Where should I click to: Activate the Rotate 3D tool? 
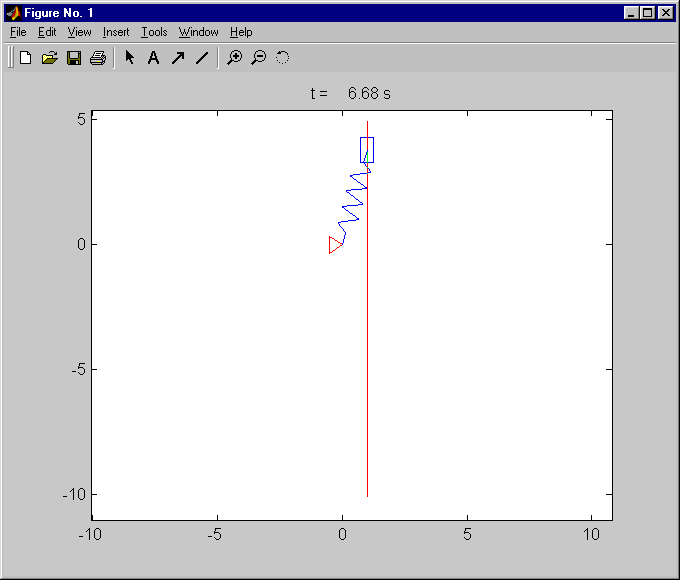(282, 58)
